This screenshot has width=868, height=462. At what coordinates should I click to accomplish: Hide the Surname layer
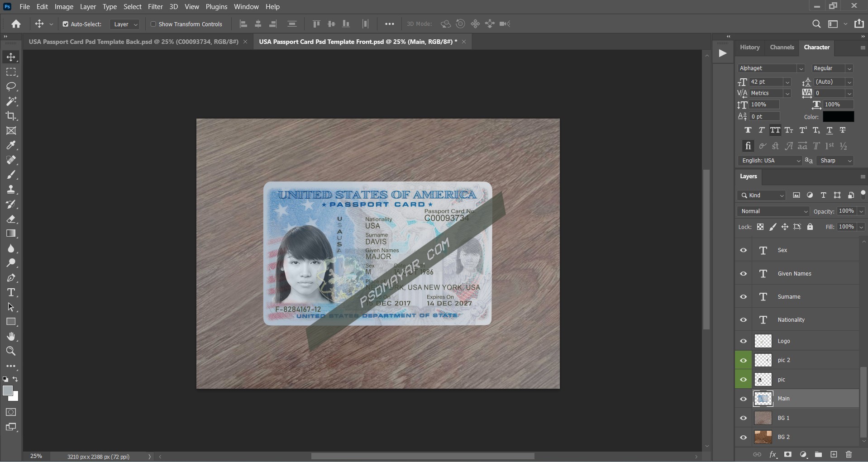pyautogui.click(x=744, y=297)
